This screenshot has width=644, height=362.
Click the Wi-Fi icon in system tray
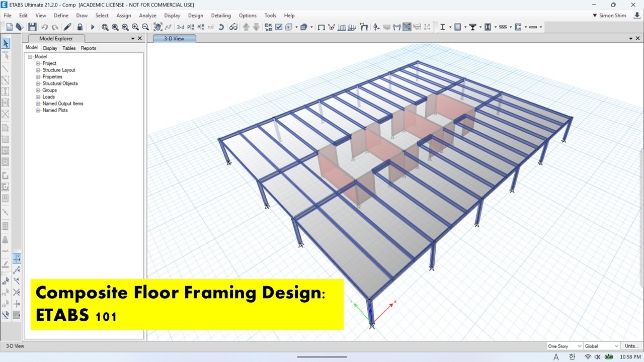pyautogui.click(x=587, y=357)
